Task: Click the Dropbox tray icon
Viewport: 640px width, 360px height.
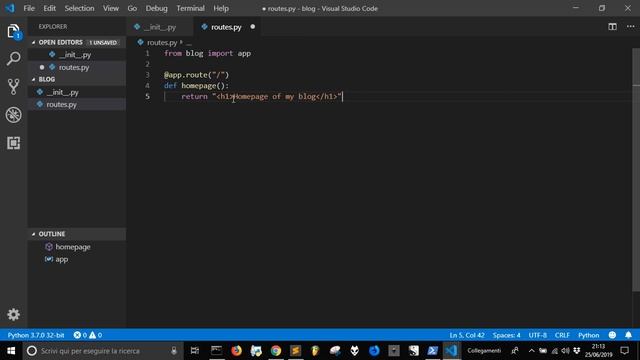Action: click(576, 351)
